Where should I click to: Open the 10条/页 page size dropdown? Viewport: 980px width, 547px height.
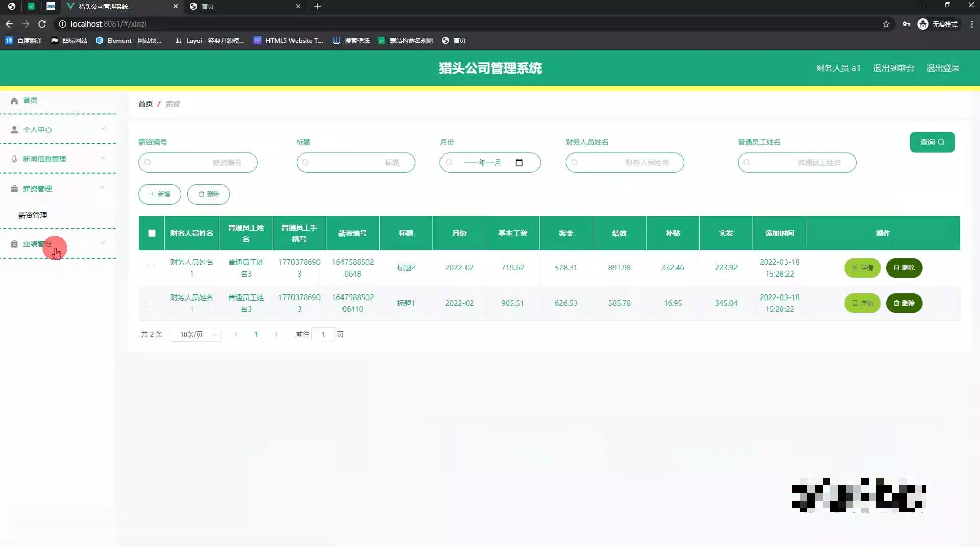click(x=195, y=334)
